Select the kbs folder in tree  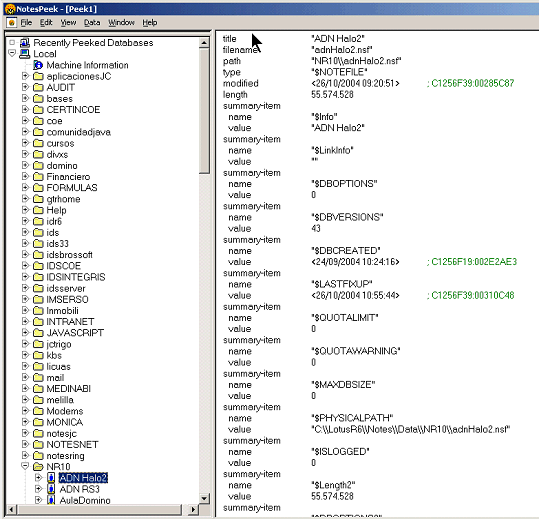(x=54, y=355)
